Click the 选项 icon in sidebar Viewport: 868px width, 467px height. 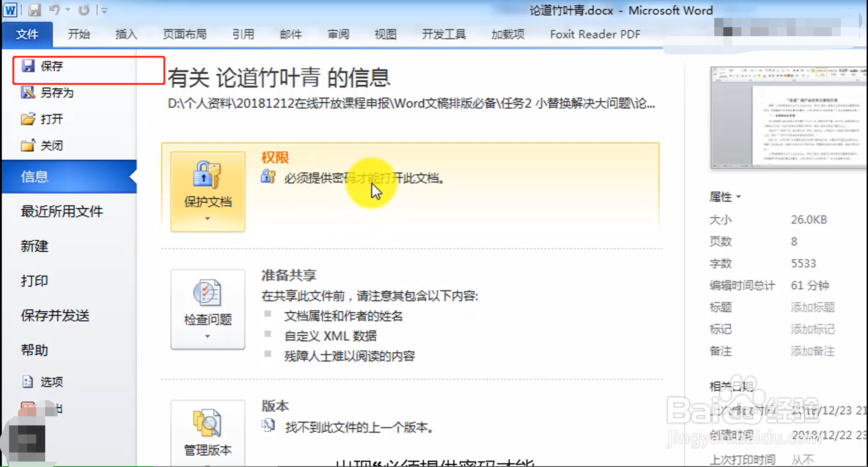point(28,381)
